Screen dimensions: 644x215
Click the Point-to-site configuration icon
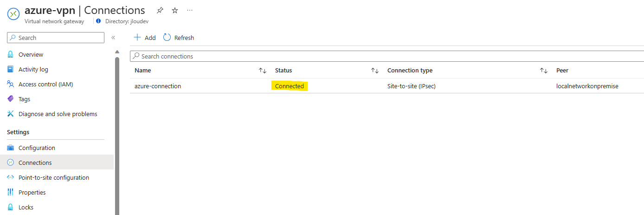click(11, 177)
